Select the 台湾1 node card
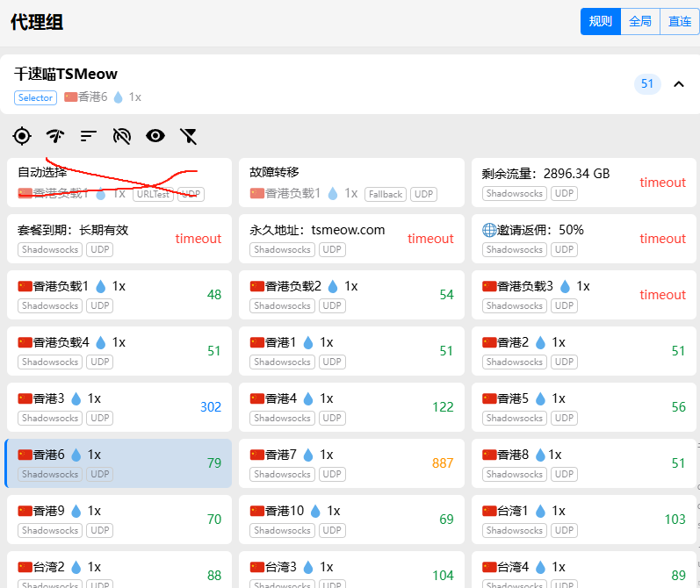The height and width of the screenshot is (588, 700). tap(584, 520)
